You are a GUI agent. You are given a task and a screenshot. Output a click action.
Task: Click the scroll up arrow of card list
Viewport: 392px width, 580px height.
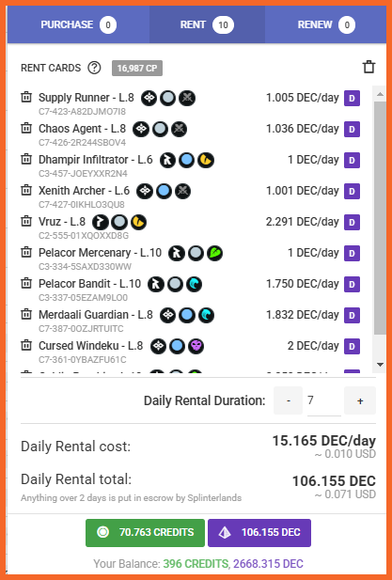(x=380, y=94)
